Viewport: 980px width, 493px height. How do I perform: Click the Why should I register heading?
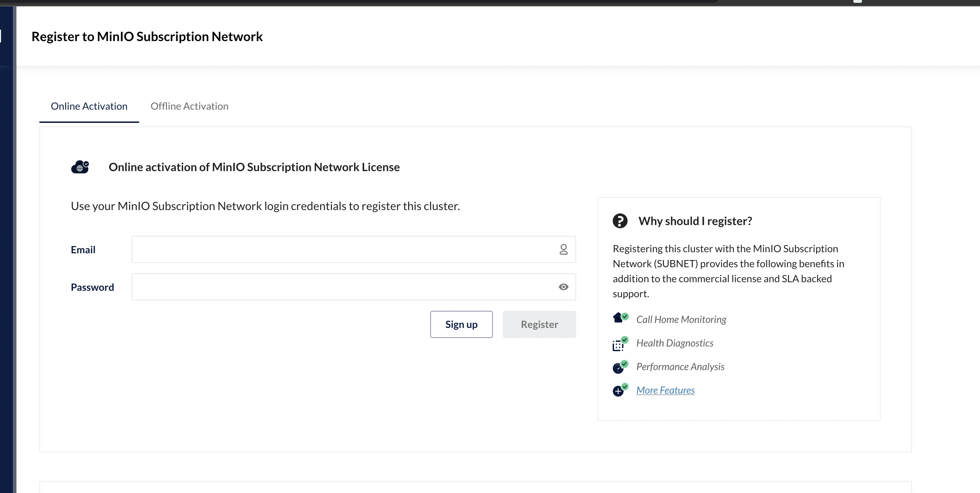pyautogui.click(x=695, y=221)
